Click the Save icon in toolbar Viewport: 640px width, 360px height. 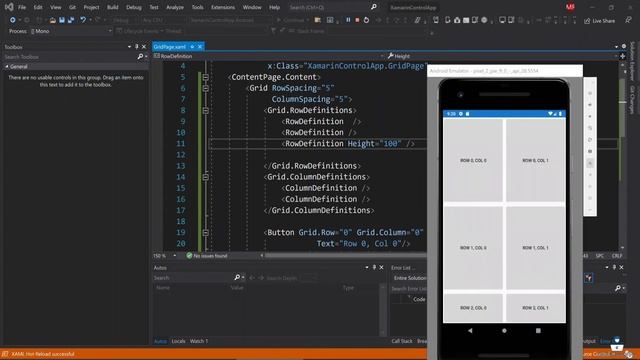pos(62,20)
